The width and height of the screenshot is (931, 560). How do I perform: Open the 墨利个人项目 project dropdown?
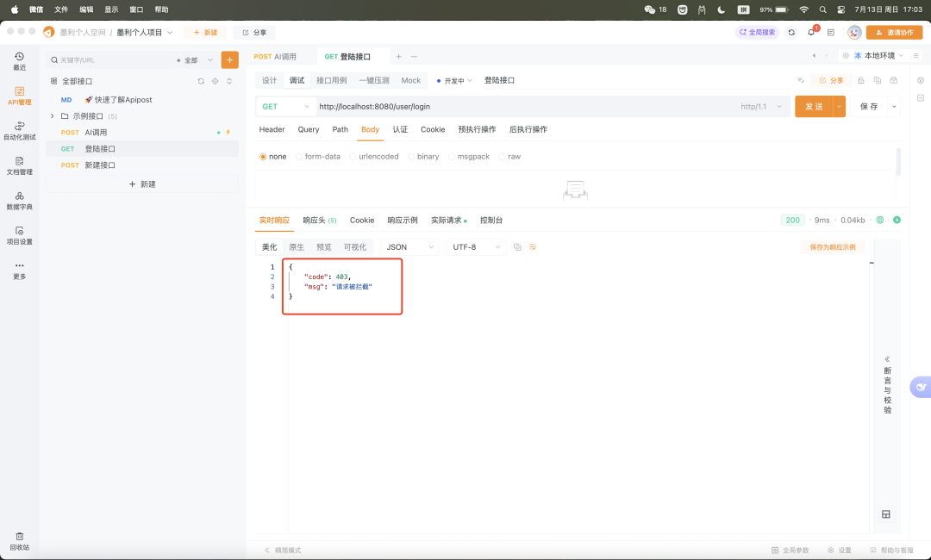pyautogui.click(x=145, y=33)
